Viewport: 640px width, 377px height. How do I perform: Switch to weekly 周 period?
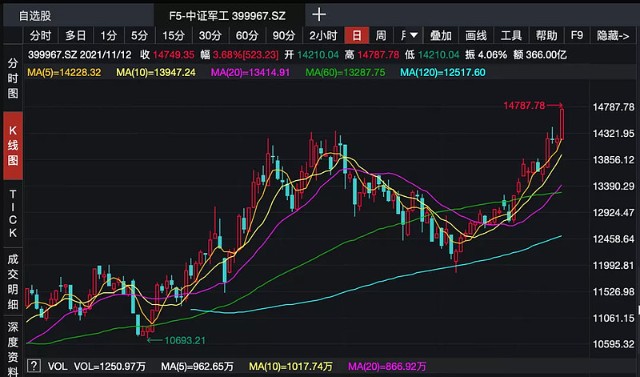[381, 35]
